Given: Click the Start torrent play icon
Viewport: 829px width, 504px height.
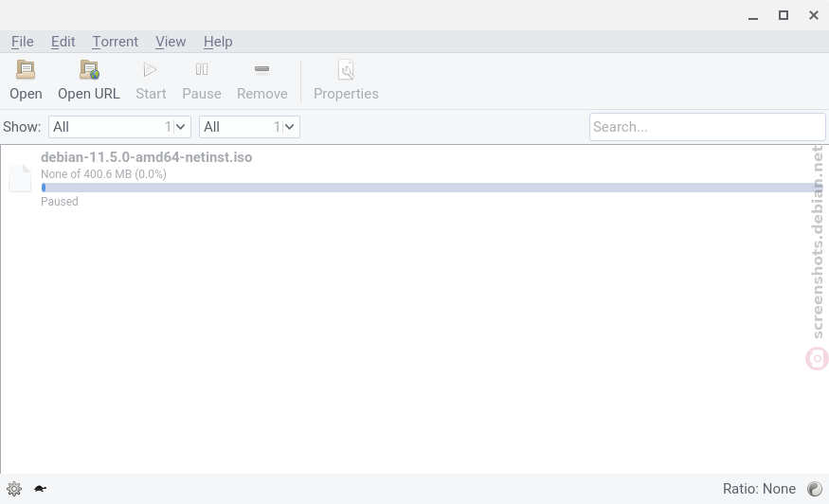Looking at the screenshot, I should click(150, 70).
